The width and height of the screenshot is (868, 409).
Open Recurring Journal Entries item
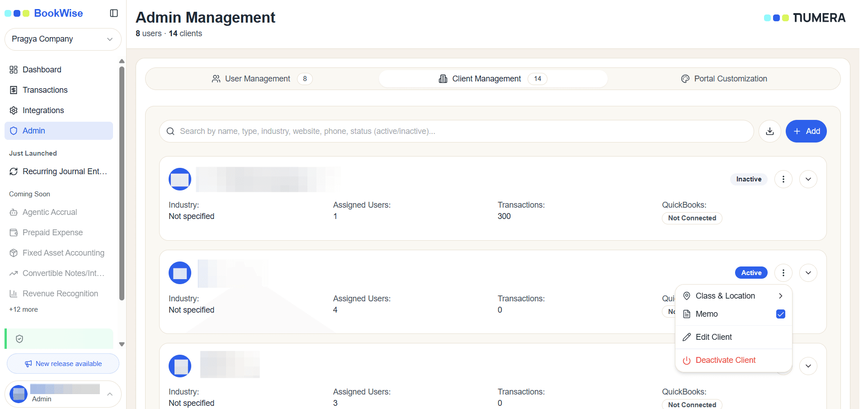click(x=59, y=171)
